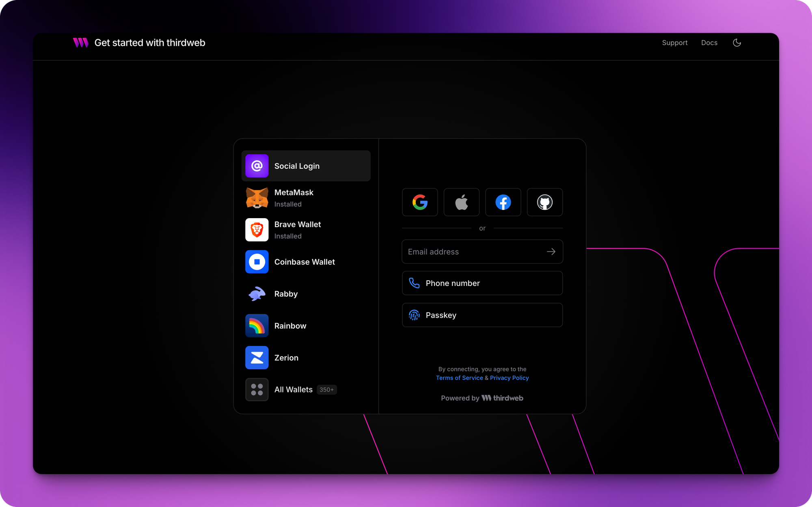Toggle dark mode moon icon

737,43
